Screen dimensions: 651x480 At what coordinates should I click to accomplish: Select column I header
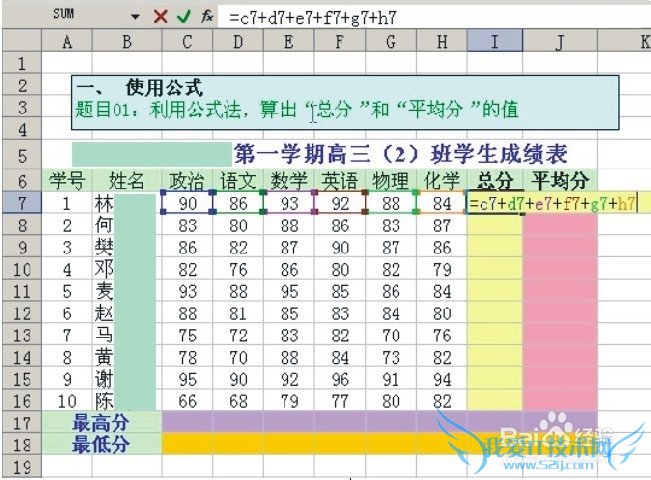tap(495, 41)
